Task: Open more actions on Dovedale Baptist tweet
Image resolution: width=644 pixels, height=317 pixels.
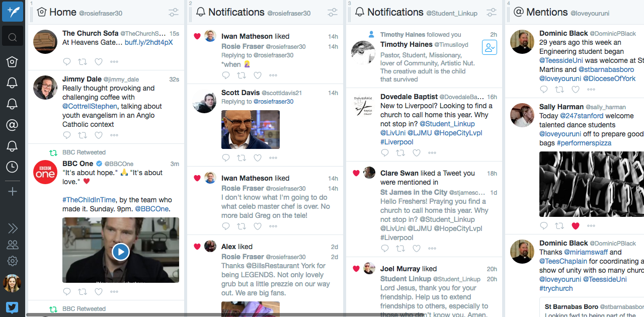Action: (x=432, y=153)
